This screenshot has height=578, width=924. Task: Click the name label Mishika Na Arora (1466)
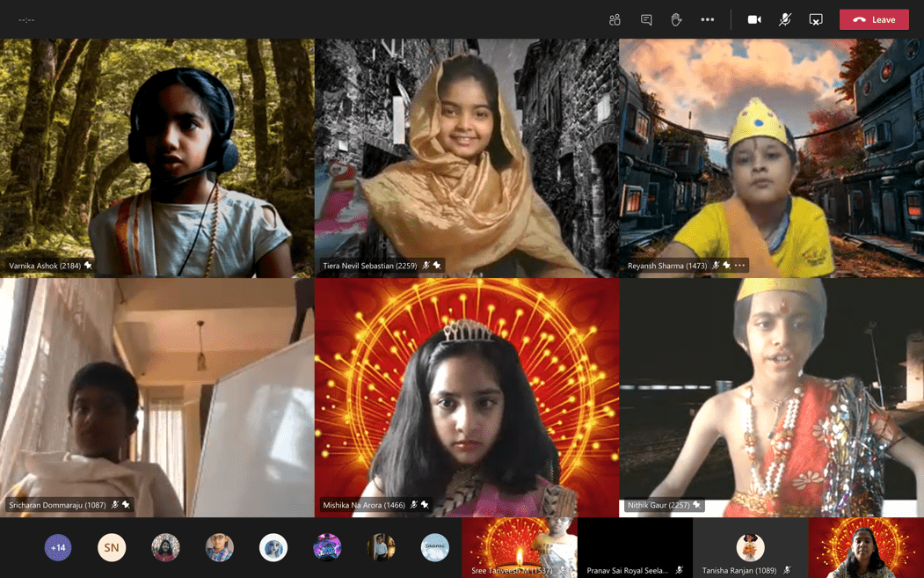364,505
